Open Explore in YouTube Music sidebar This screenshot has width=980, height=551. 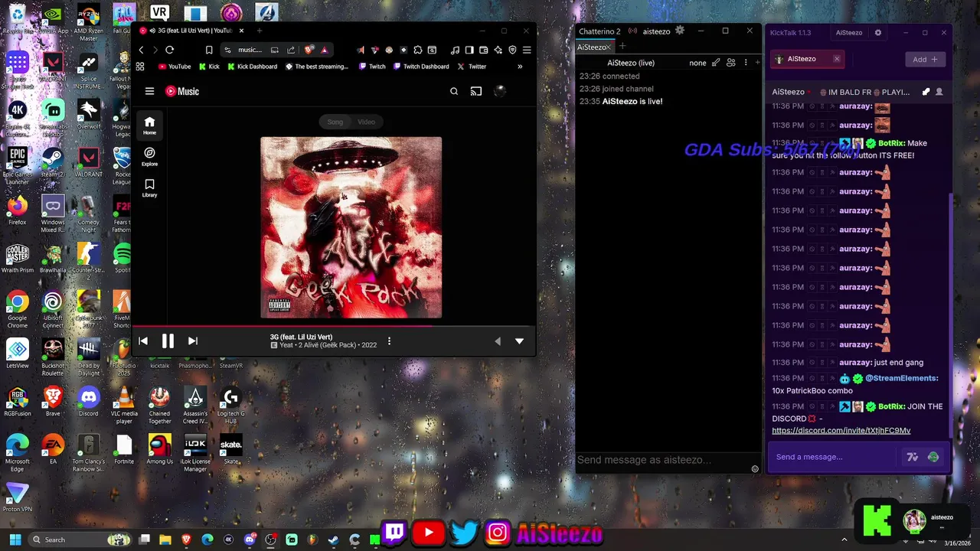pos(149,157)
